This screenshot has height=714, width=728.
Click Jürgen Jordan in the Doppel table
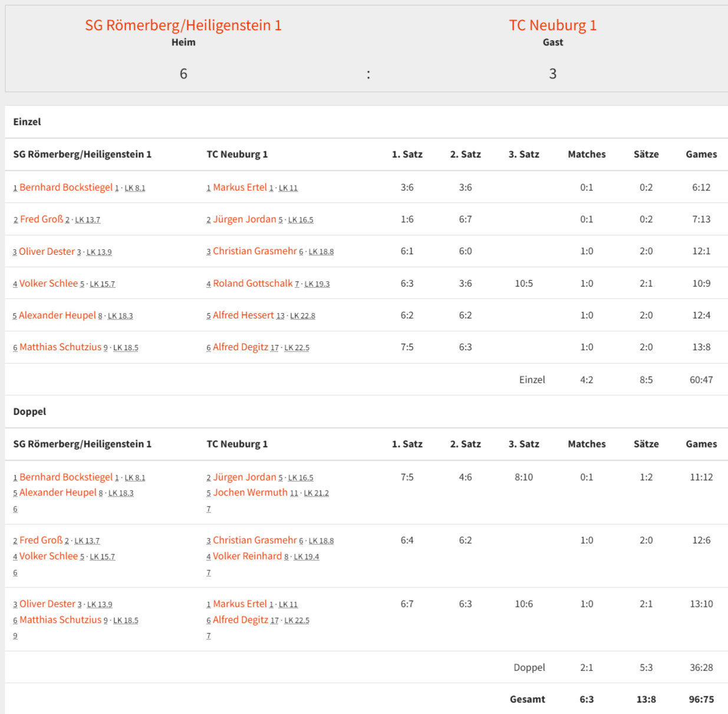click(x=245, y=477)
